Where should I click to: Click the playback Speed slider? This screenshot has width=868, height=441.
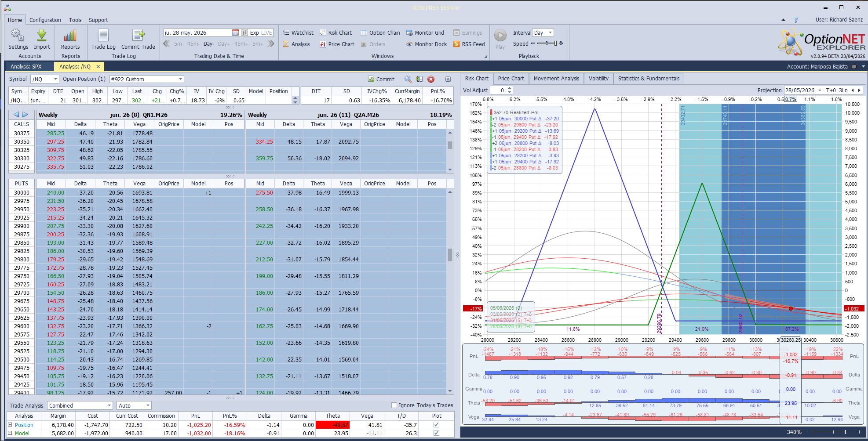547,43
